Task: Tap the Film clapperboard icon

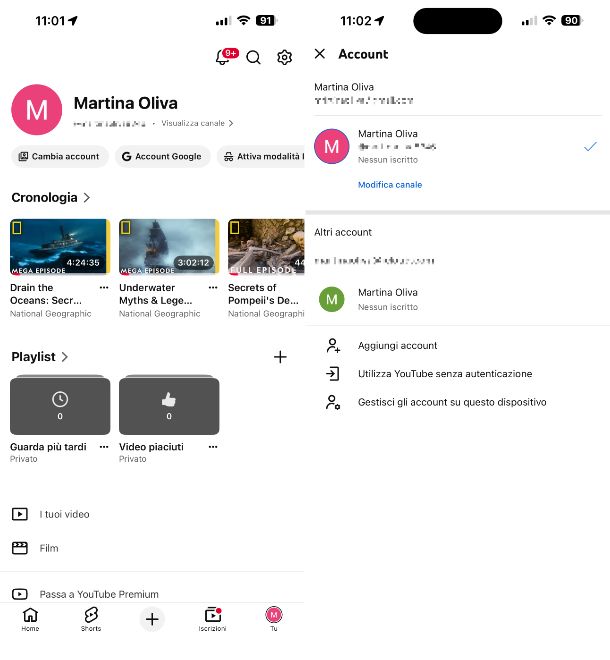Action: coord(20,548)
